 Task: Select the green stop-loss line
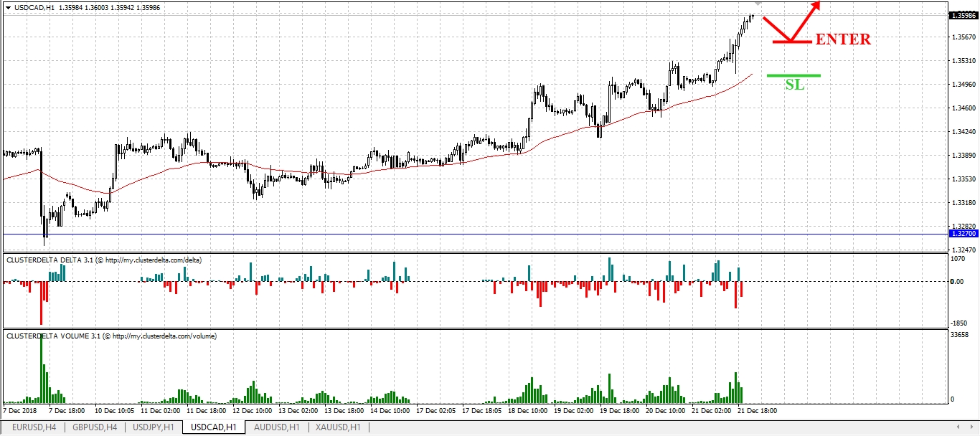point(793,75)
